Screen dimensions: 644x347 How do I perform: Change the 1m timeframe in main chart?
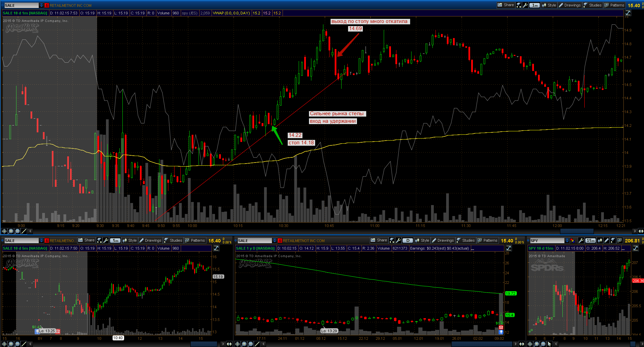tap(535, 5)
